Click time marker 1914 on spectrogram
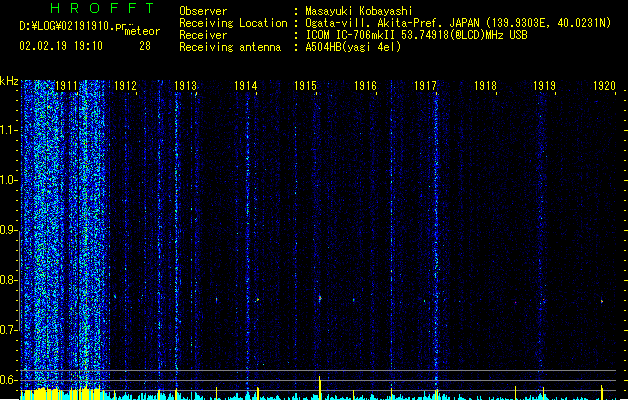Image resolution: width=629 pixels, height=400 pixels. 246,86
